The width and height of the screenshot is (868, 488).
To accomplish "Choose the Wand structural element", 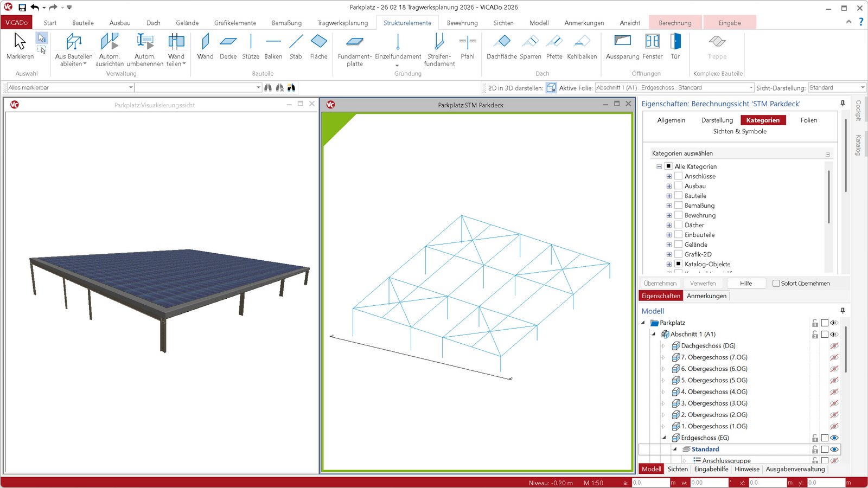I will (x=205, y=46).
